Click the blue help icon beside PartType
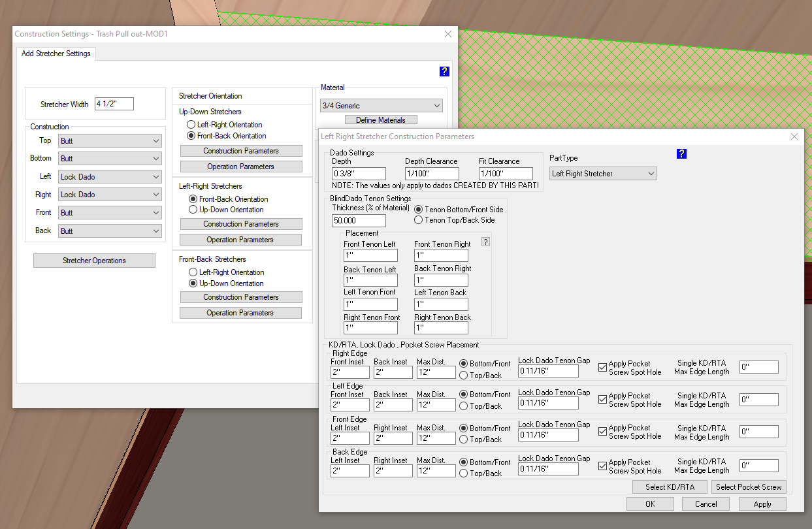Image resolution: width=812 pixels, height=529 pixels. 681,153
